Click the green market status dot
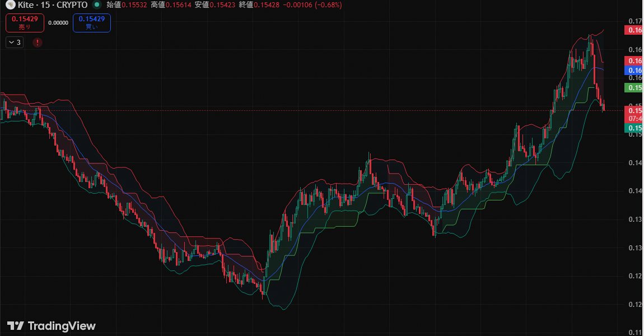Image resolution: width=644 pixels, height=336 pixels. 97,5
